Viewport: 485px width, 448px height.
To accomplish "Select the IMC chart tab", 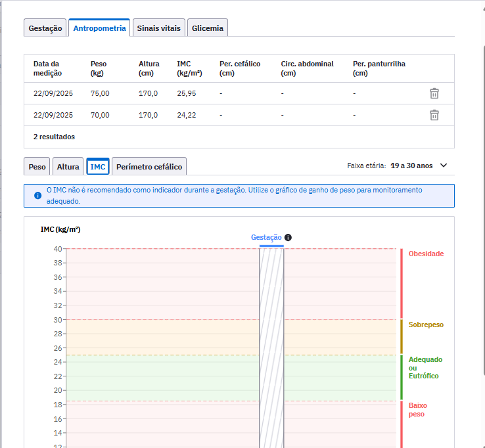I will [98, 167].
